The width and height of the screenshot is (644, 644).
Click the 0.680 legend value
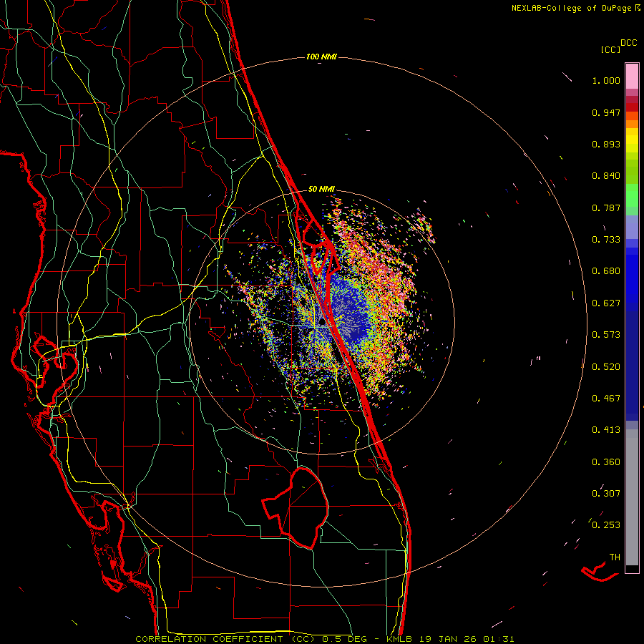606,271
